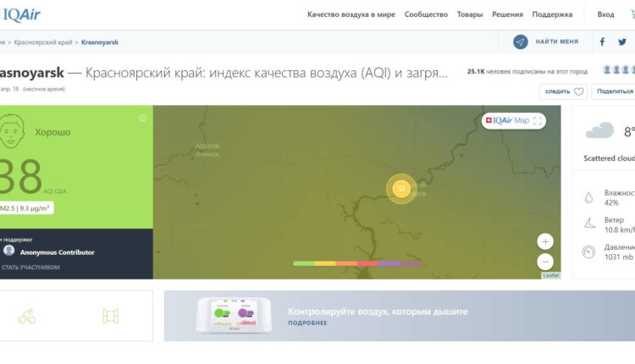This screenshot has width=635, height=364.
Task: Click the green segment of AQI legend
Action: click(x=304, y=263)
